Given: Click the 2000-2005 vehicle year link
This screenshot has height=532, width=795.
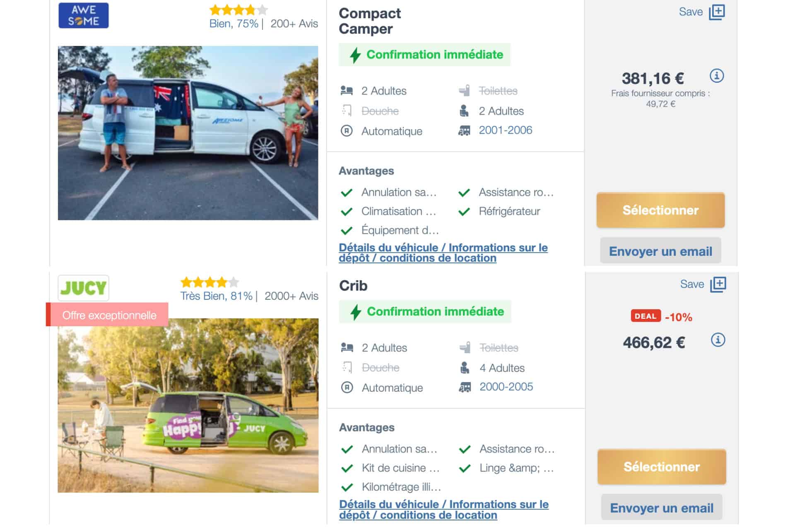Looking at the screenshot, I should coord(506,387).
